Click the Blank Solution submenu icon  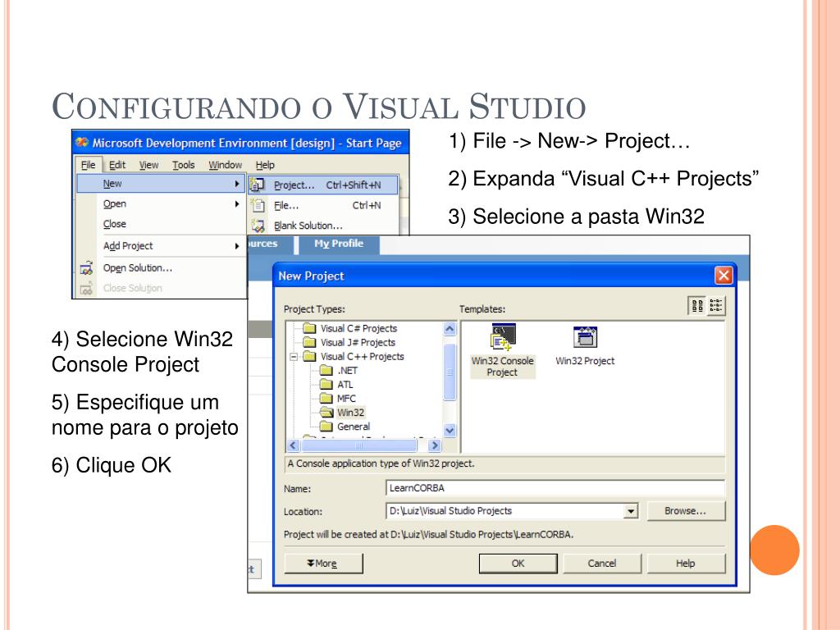[258, 226]
